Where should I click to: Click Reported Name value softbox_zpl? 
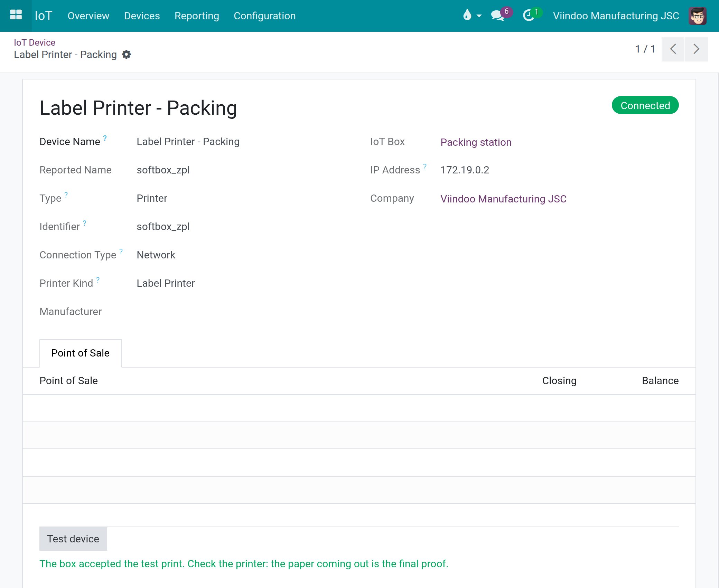163,170
